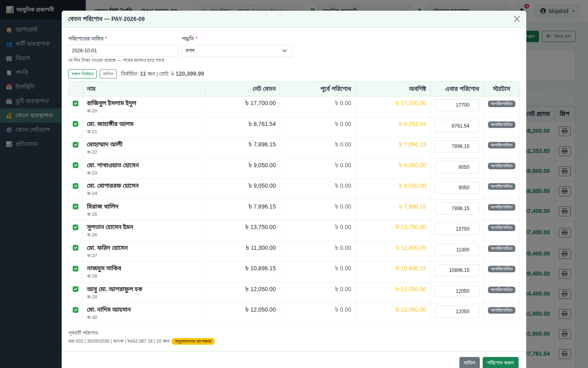Go to ছুটি ব্যবস্থাপনা in the sidebar
This screenshot has height=368, width=588.
(31, 101)
